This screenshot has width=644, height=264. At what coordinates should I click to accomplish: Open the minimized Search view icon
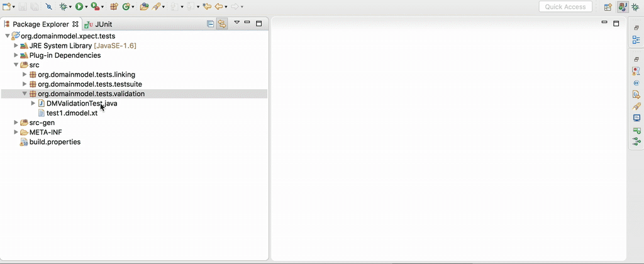(x=636, y=106)
